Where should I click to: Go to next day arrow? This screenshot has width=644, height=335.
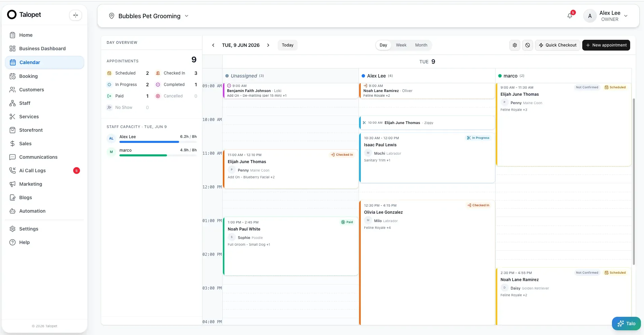tap(268, 45)
